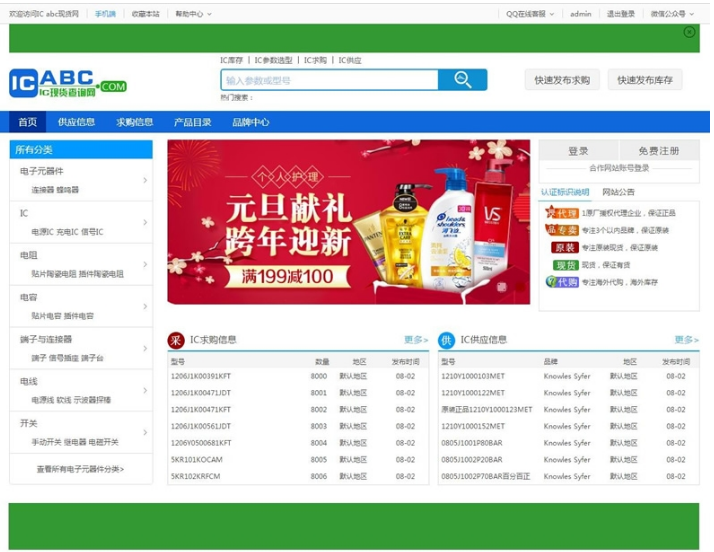Click 继电器 subcategory link
The image size is (714, 552).
click(x=75, y=442)
